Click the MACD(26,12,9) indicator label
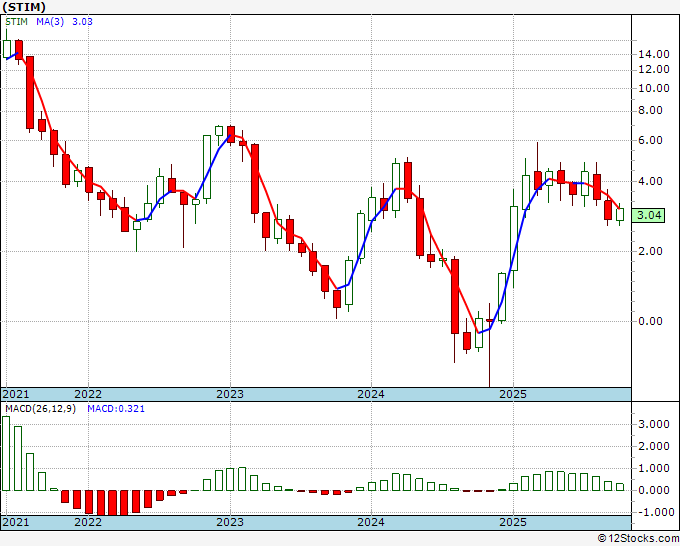Screen dimensions: 680x546 click(x=40, y=409)
